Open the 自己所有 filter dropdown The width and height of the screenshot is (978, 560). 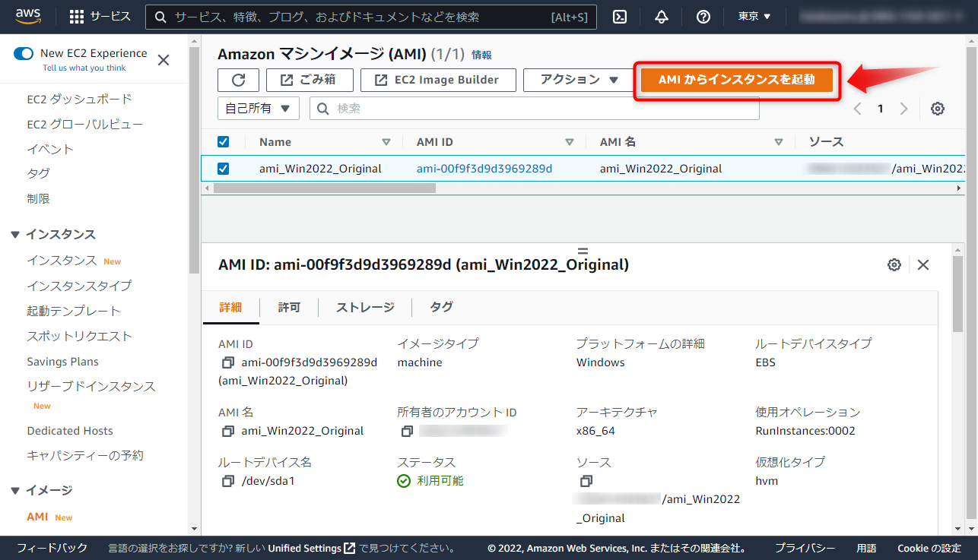(258, 108)
